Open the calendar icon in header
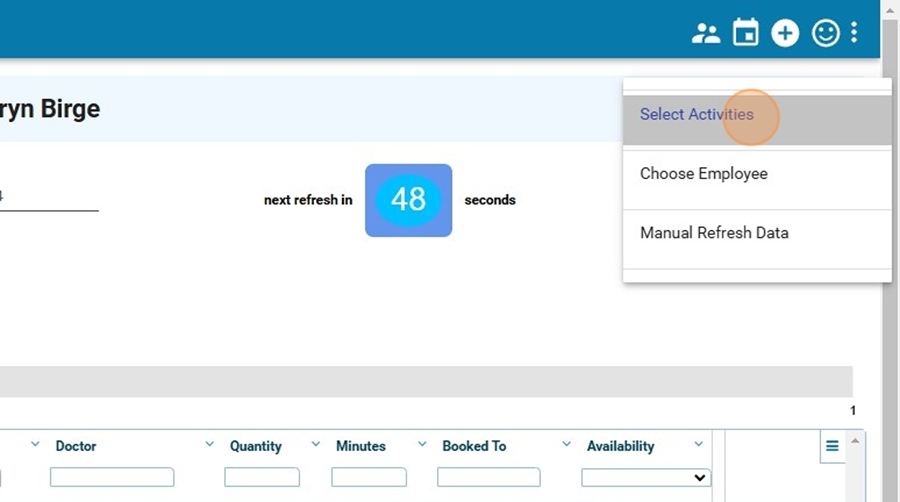900x502 pixels. 745,32
